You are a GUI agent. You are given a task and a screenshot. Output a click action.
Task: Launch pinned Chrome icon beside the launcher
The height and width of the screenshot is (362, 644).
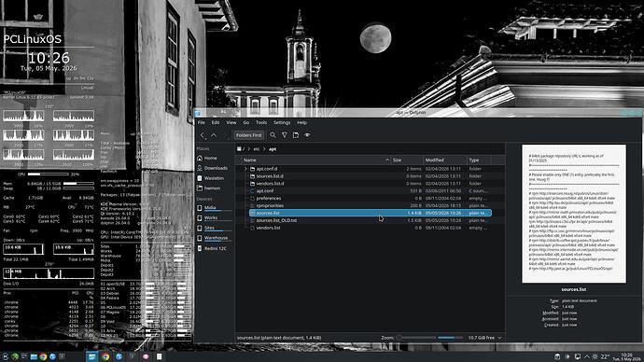point(43,356)
